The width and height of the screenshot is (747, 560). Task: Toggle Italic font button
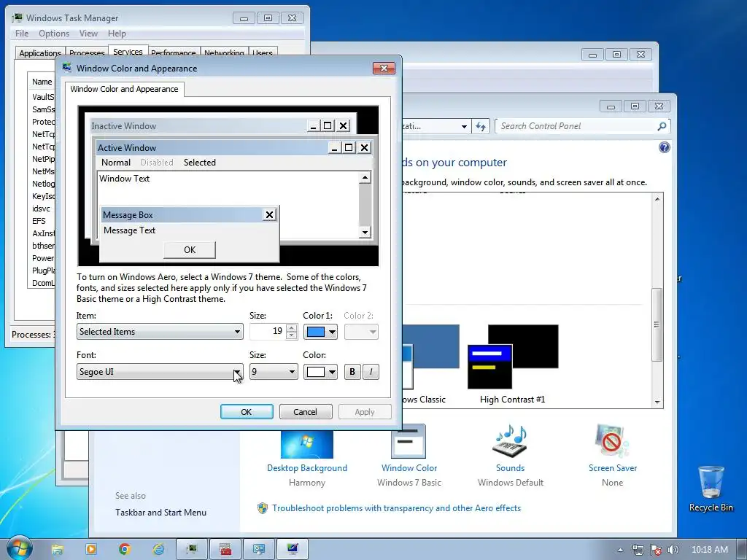pyautogui.click(x=371, y=372)
